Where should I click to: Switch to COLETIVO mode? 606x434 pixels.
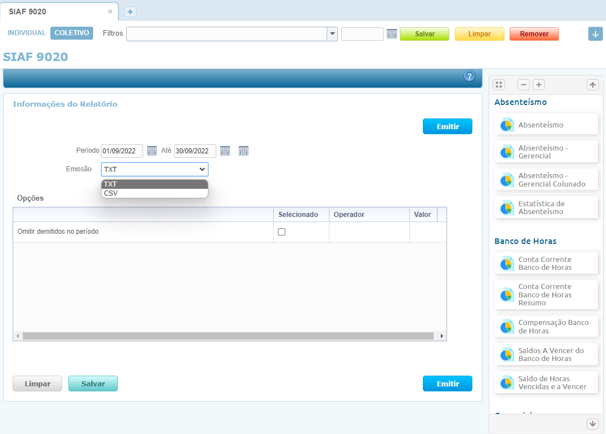pyautogui.click(x=72, y=33)
